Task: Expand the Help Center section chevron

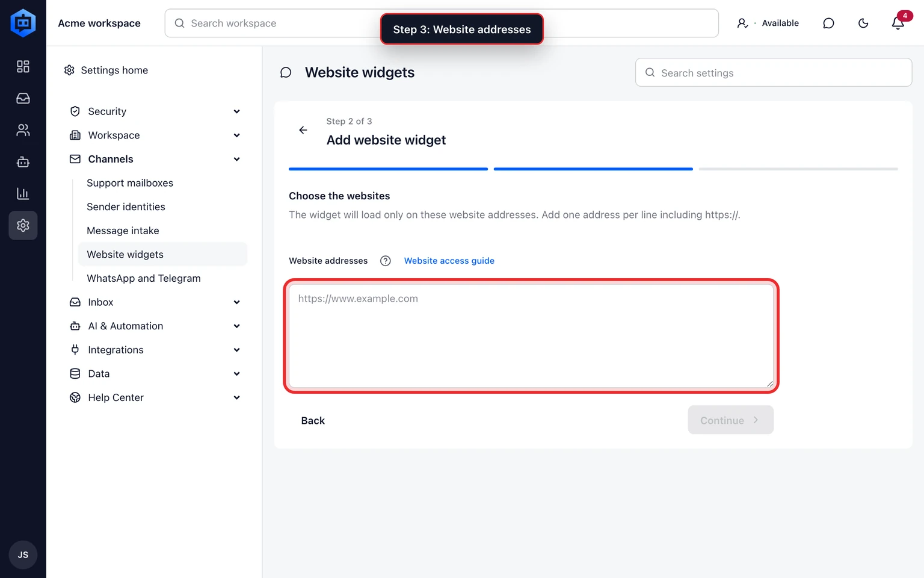Action: pyautogui.click(x=237, y=397)
